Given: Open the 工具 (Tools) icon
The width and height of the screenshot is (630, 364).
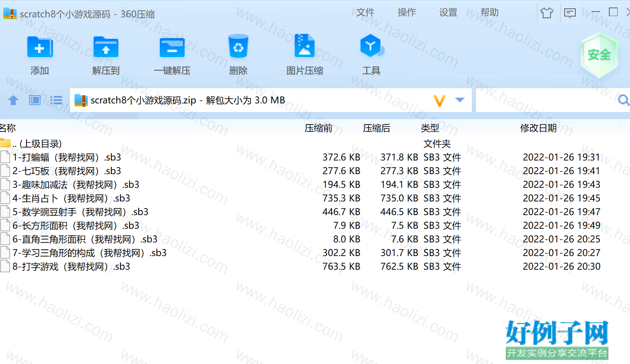Looking at the screenshot, I should (x=371, y=45).
